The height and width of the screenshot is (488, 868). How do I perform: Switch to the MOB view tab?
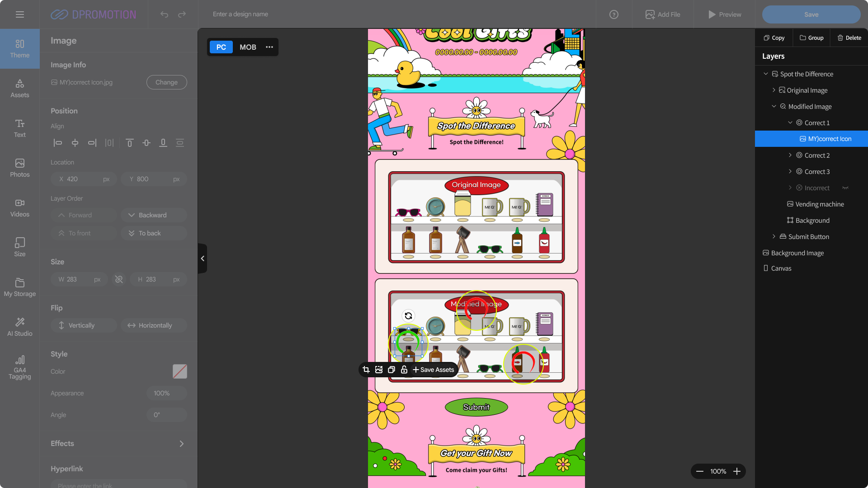click(x=248, y=47)
